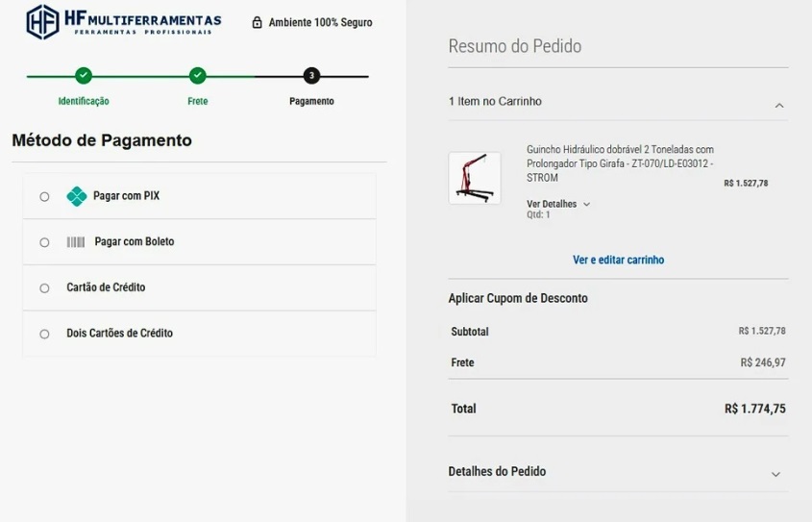Viewport: 812px width, 522px height.
Task: Go back to the Identificação step label
Action: (x=84, y=101)
